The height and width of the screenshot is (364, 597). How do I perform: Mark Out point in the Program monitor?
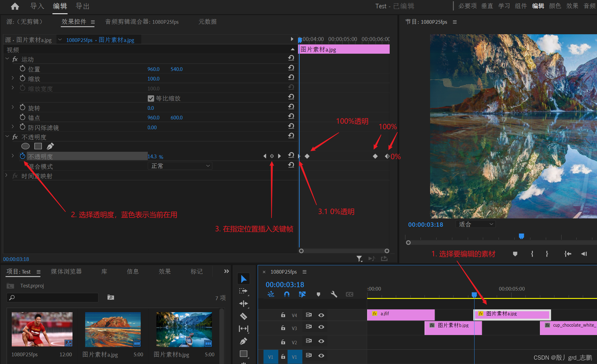point(547,254)
